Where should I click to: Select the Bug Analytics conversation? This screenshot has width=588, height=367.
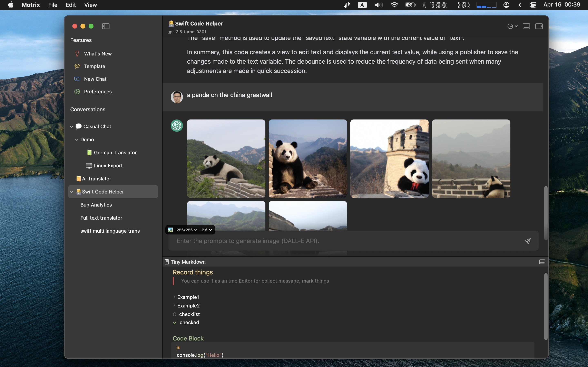pos(96,205)
